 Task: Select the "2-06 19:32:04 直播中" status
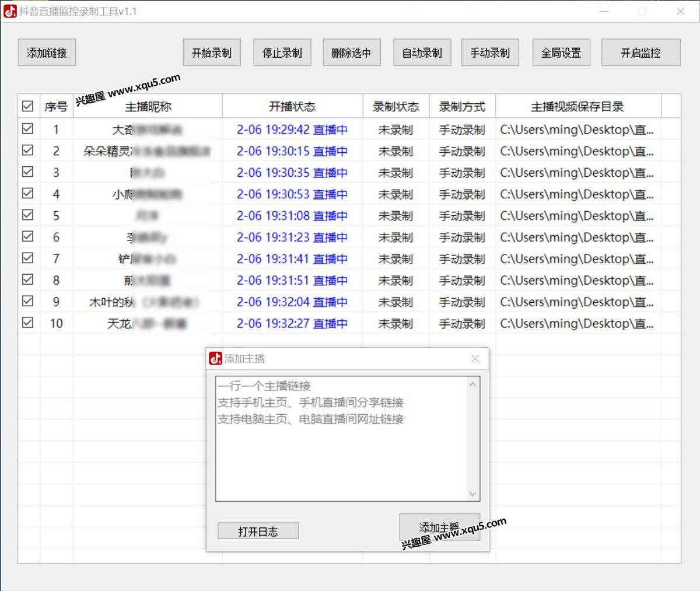[292, 302]
